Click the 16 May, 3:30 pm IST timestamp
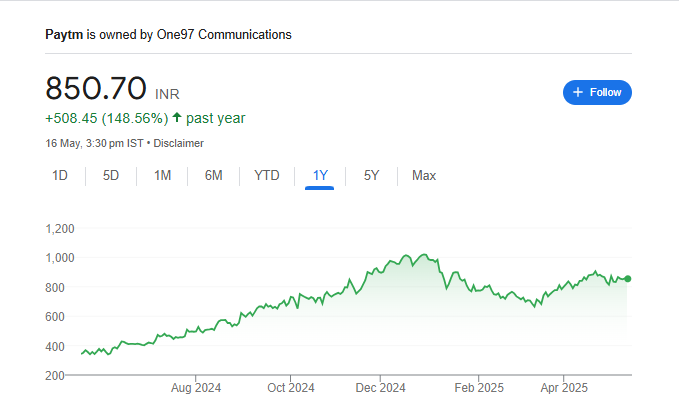Viewport: 679px width, 411px height. click(94, 143)
